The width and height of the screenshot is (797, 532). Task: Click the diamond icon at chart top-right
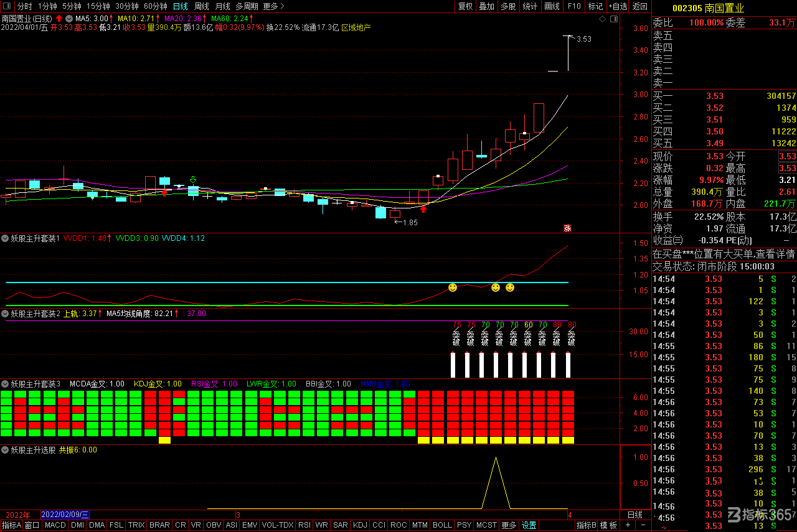[x=602, y=19]
